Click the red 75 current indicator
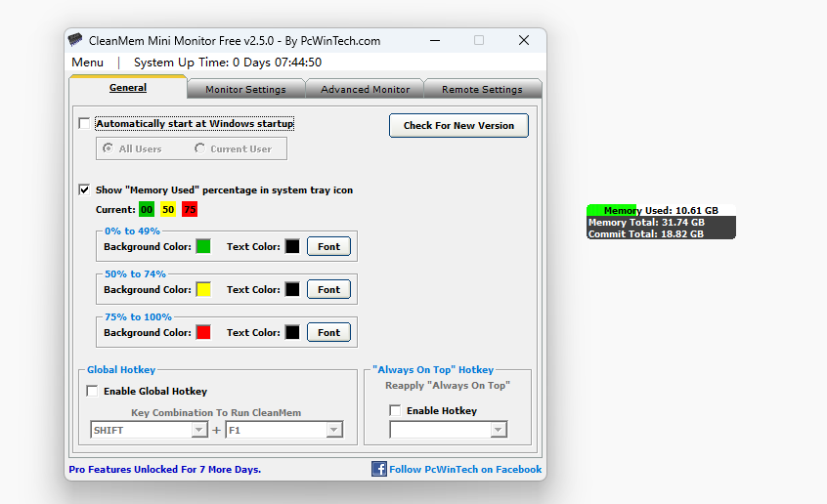The image size is (827, 504). point(189,210)
